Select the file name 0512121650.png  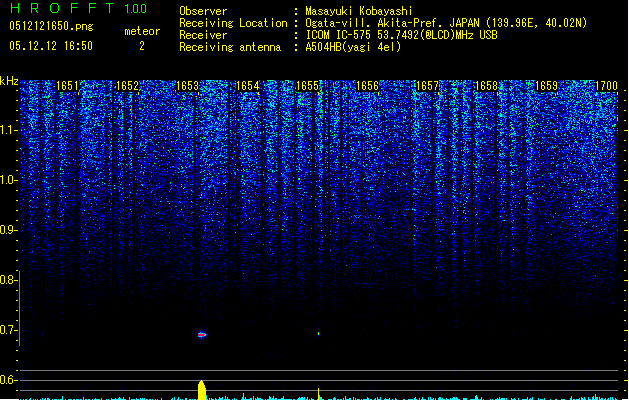pyautogui.click(x=51, y=26)
